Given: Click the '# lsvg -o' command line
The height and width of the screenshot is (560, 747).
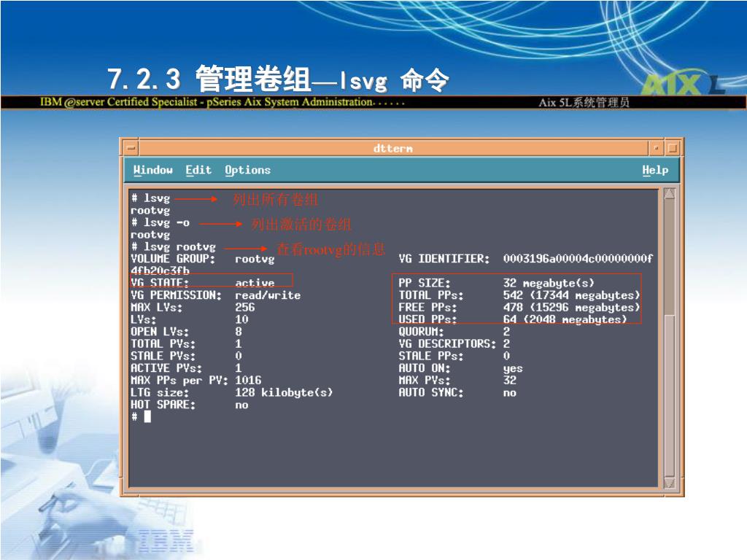Looking at the screenshot, I should (160, 222).
